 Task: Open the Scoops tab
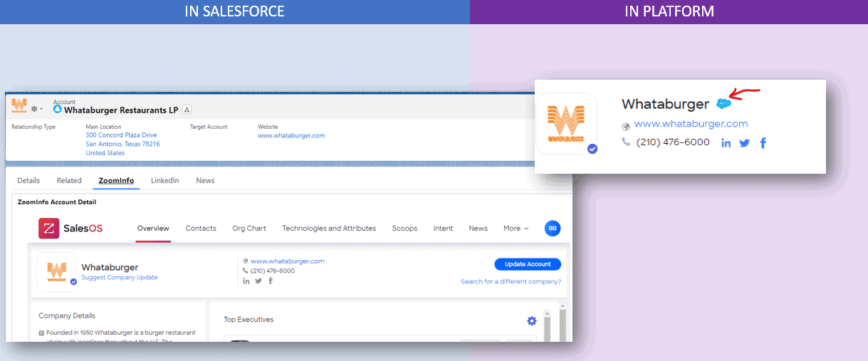[x=404, y=229]
